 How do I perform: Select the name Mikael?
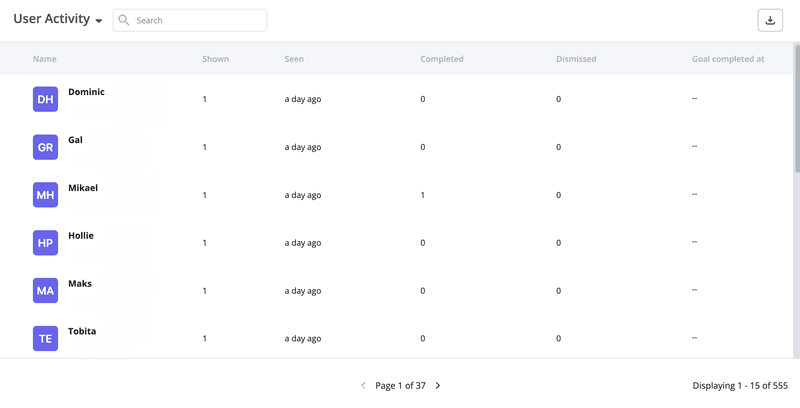83,188
